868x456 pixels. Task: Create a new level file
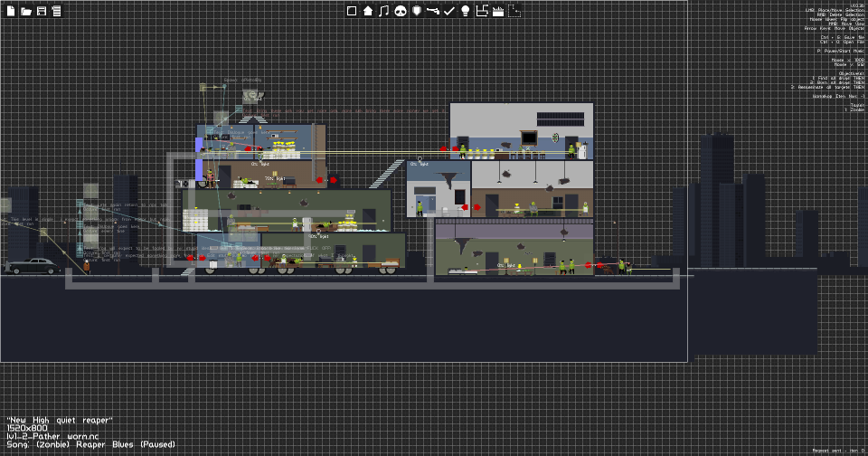tap(11, 11)
